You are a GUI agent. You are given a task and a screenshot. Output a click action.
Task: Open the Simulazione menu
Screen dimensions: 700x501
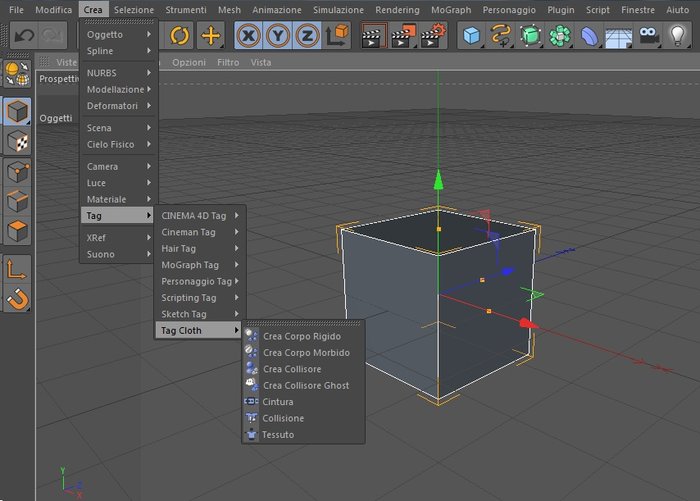[x=338, y=10]
